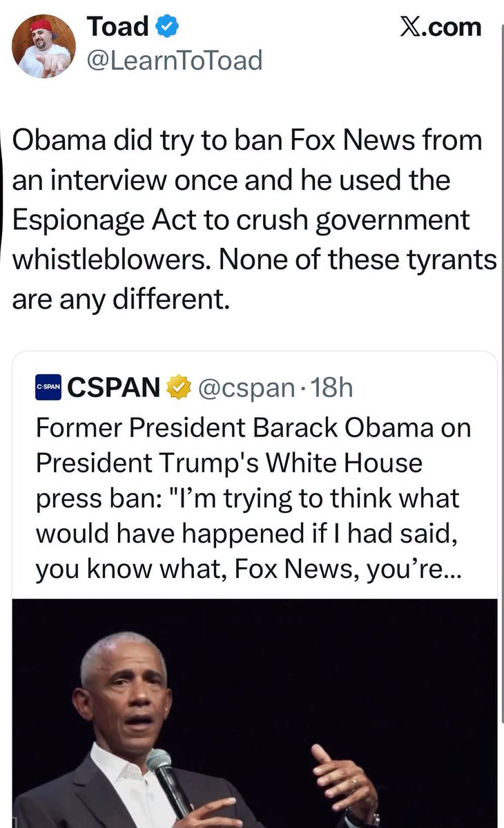Click "are any different." ending the tweet
The image size is (504, 828).
(121, 300)
